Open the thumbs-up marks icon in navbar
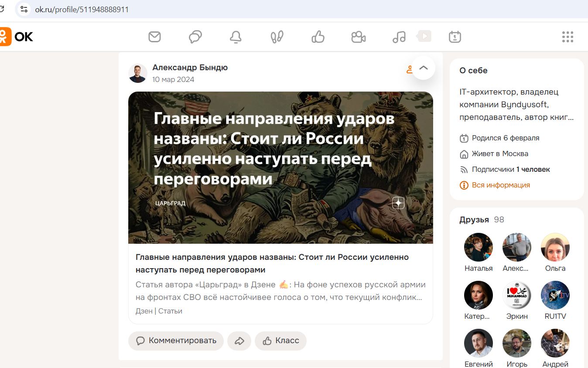The width and height of the screenshot is (588, 368). point(318,37)
